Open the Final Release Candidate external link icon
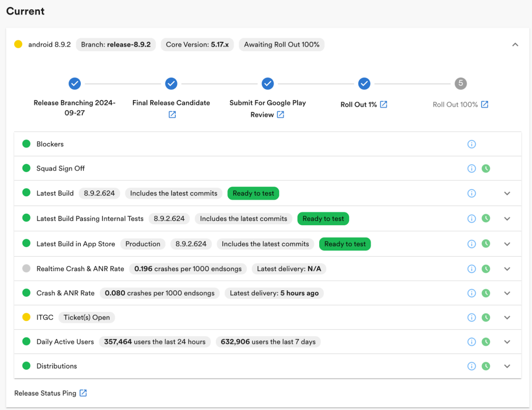Screen dimensions: 532x410 [172, 114]
